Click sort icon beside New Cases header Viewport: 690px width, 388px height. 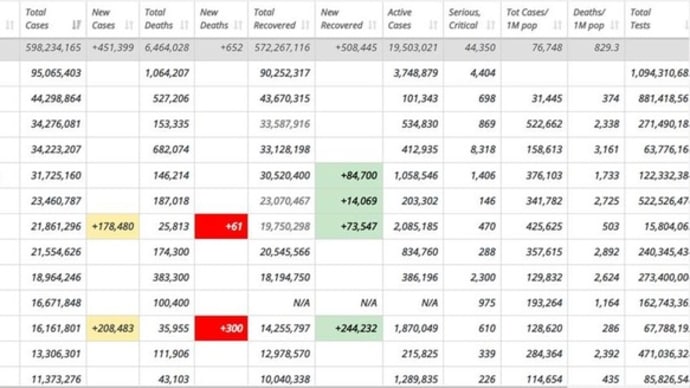[129, 25]
